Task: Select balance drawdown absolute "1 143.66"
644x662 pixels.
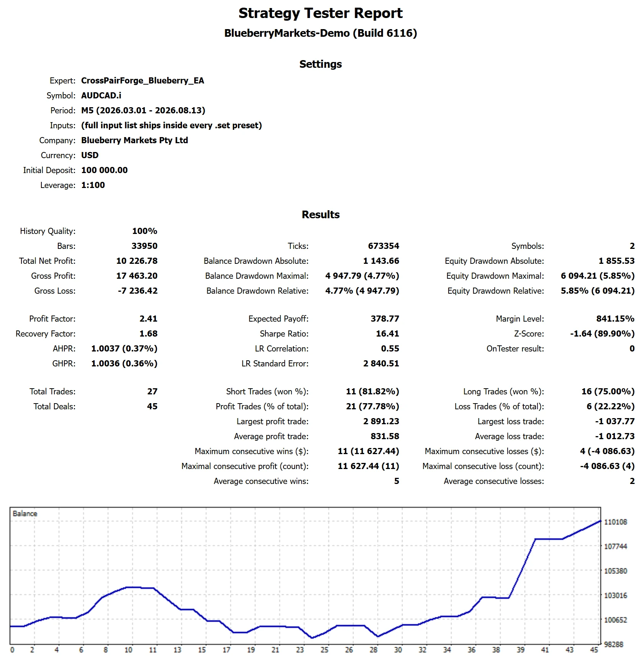Action: tap(381, 261)
